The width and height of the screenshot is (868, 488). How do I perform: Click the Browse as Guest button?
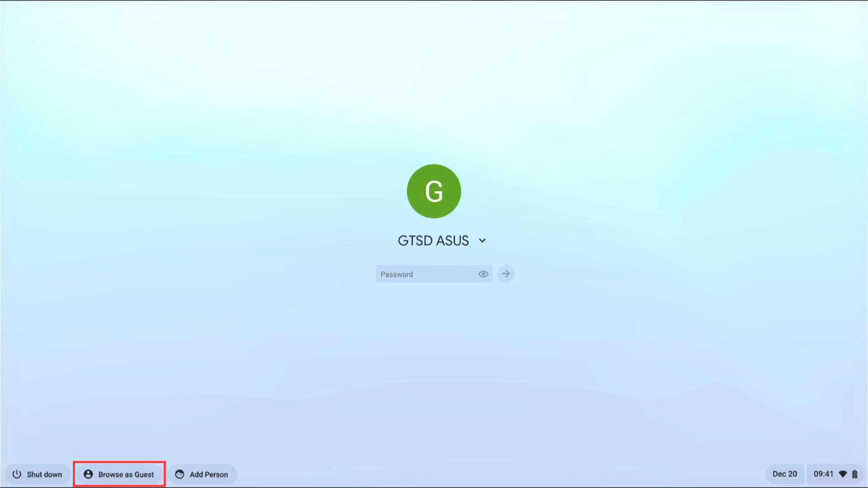click(118, 474)
